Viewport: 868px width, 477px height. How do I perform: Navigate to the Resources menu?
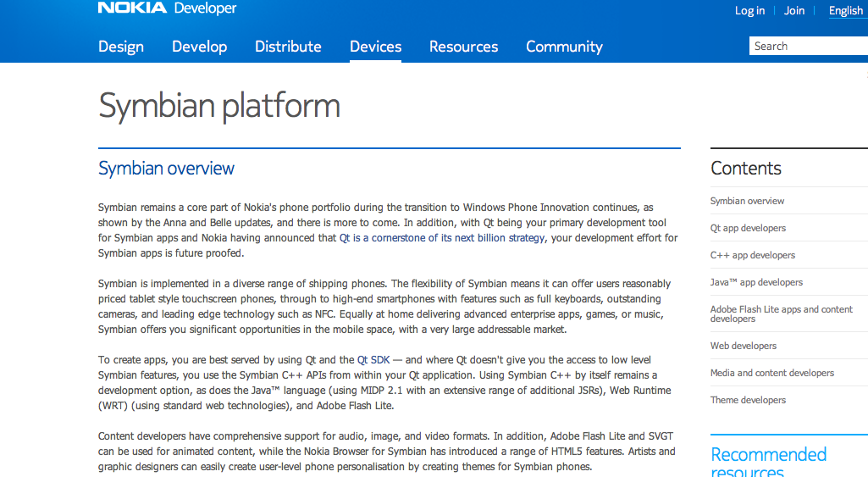pos(463,47)
